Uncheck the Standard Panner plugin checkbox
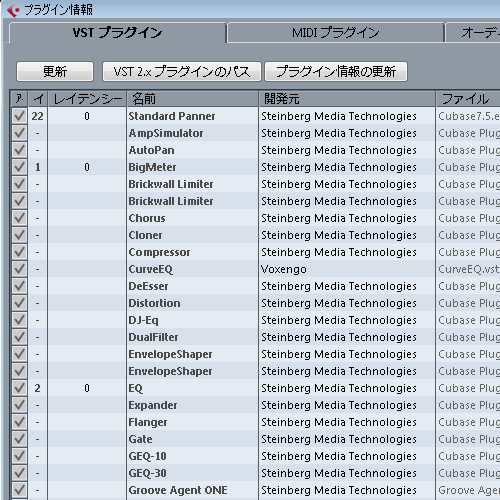 coord(19,116)
